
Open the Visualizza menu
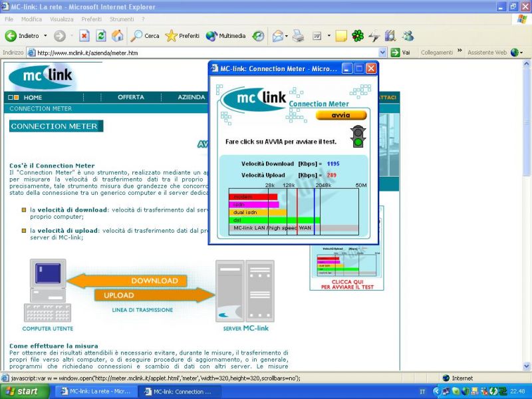tap(61, 19)
